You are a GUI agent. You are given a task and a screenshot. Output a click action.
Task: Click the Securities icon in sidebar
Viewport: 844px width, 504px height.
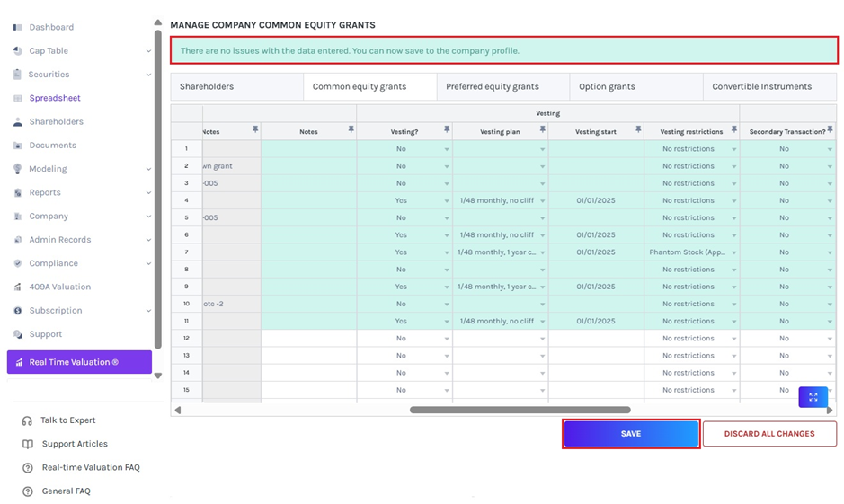18,75
